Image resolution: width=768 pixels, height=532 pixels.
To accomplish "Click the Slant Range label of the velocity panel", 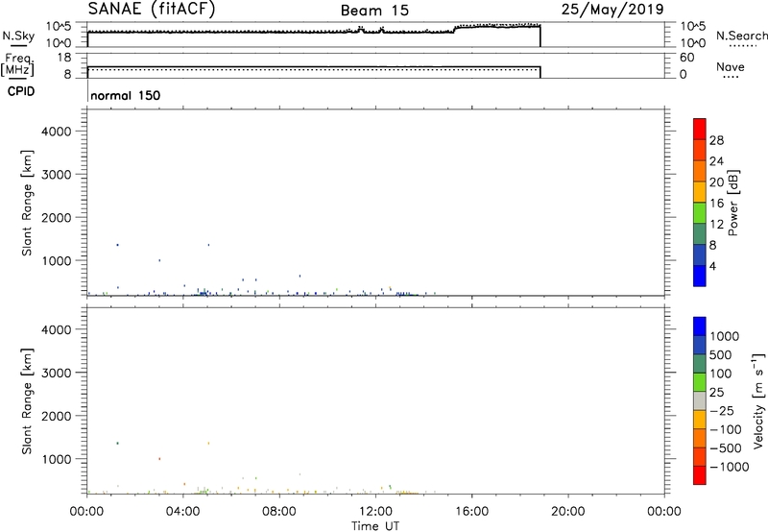I will pyautogui.click(x=27, y=401).
